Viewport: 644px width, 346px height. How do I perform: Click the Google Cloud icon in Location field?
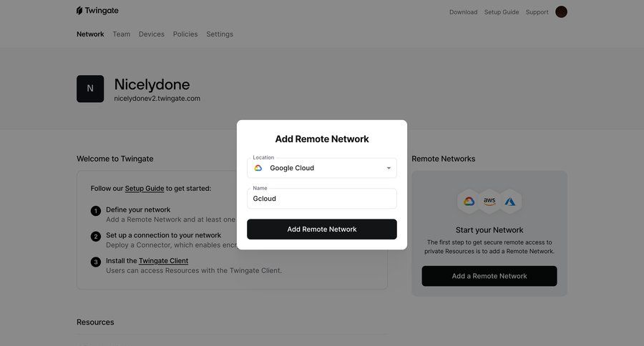(258, 168)
